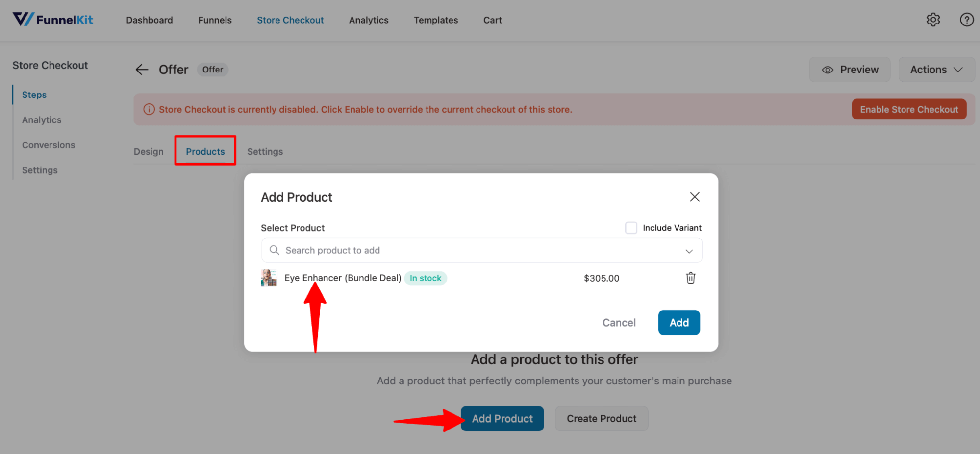Open Analytics in the top navigation

click(x=369, y=20)
